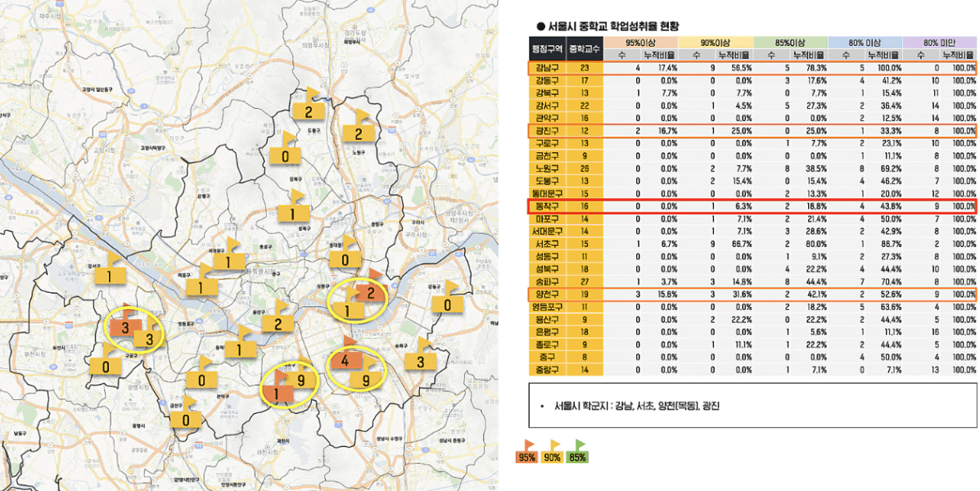Image resolution: width=980 pixels, height=491 pixels.
Task: Click the 서초구 row name cell
Action: [x=547, y=244]
